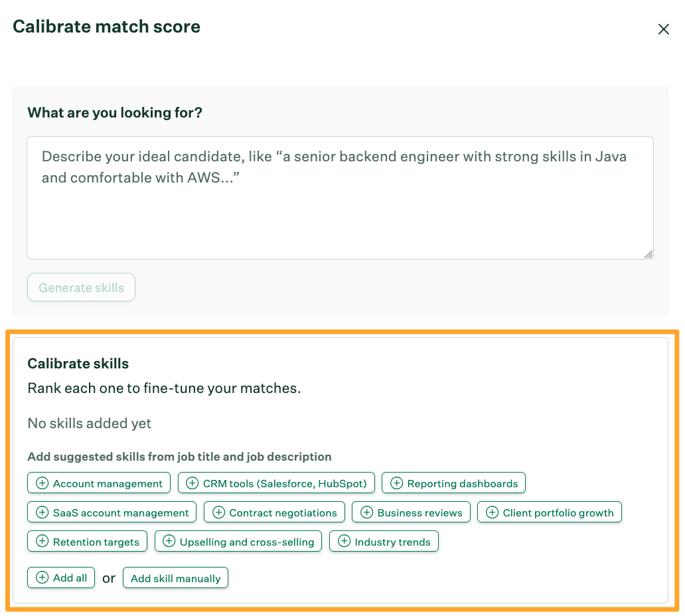This screenshot has width=685, height=616.
Task: Open Add skill manually option
Action: [x=175, y=578]
